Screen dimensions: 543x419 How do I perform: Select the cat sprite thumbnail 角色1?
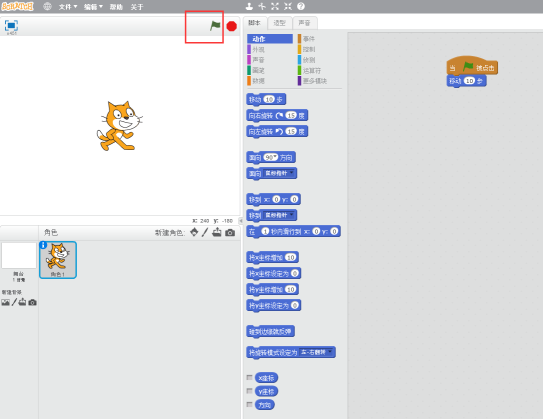pos(58,260)
